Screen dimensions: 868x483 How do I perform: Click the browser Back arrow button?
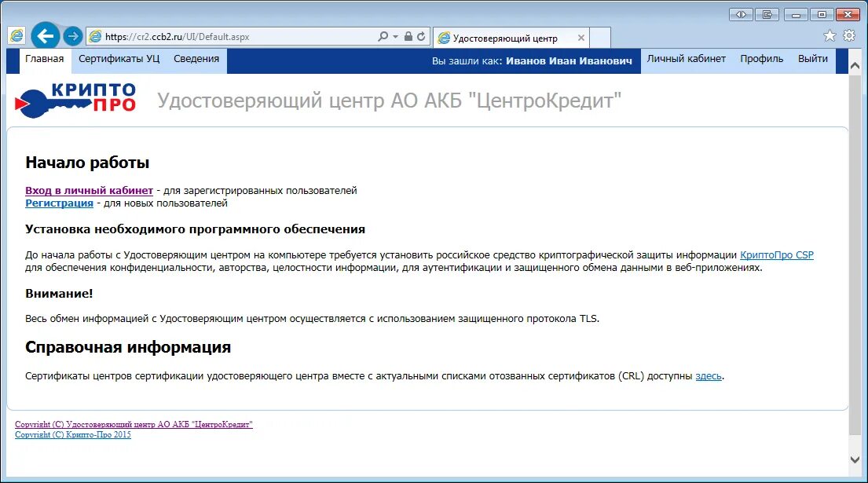pyautogui.click(x=46, y=36)
